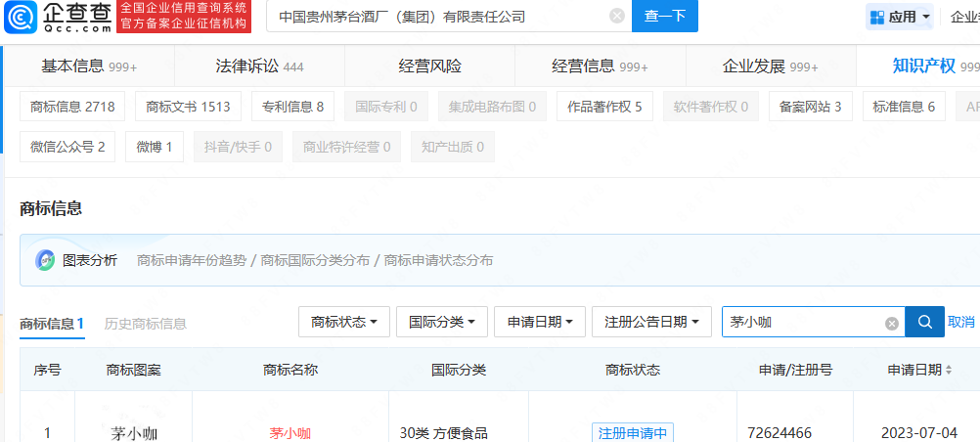Viewport: 980px width, 442px height.
Task: Sort by 申请日期 column arrows
Action: point(948,370)
